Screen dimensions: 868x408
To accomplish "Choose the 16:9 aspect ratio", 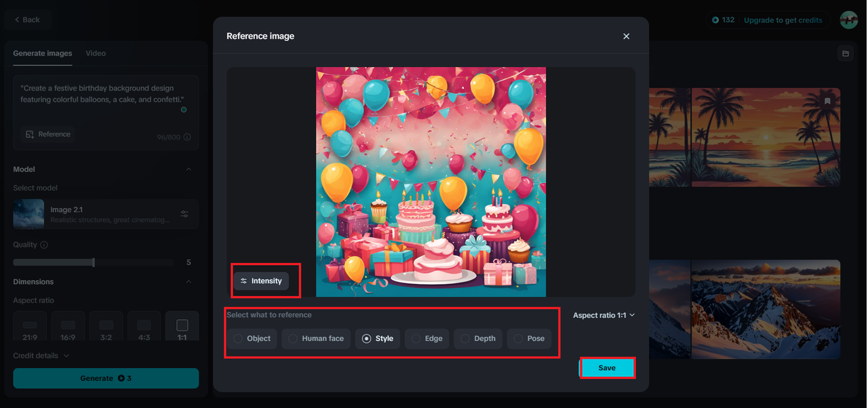I will pos(68,326).
